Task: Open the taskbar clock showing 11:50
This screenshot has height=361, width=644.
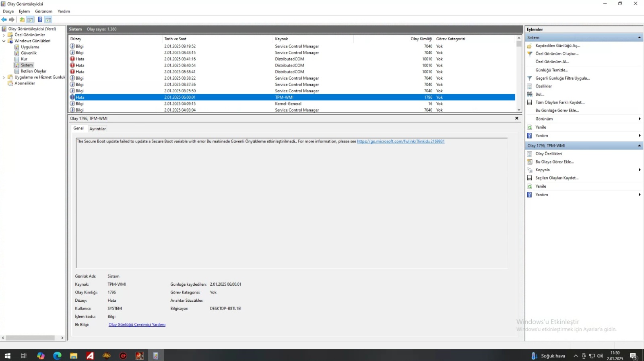Action: (x=615, y=356)
